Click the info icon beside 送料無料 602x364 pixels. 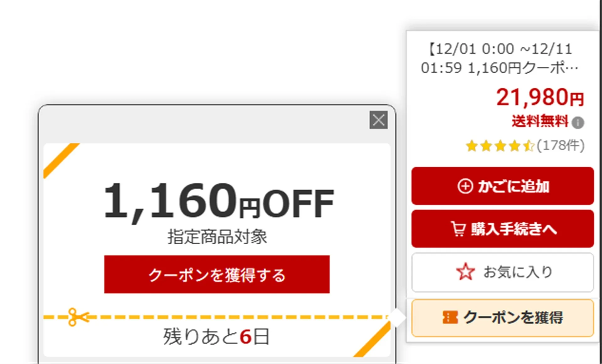(578, 122)
